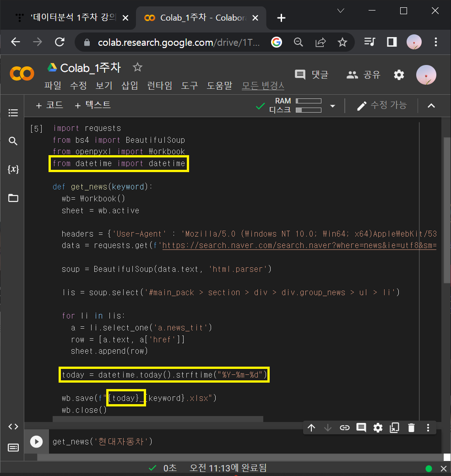The image size is (451, 476).
Task: Open the 수정 menu
Action: [x=78, y=85]
